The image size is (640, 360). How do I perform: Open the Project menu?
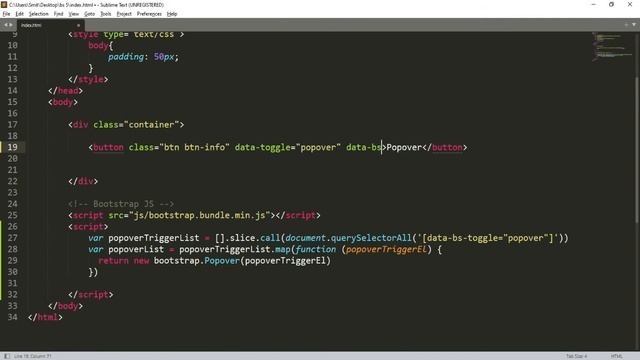point(124,14)
